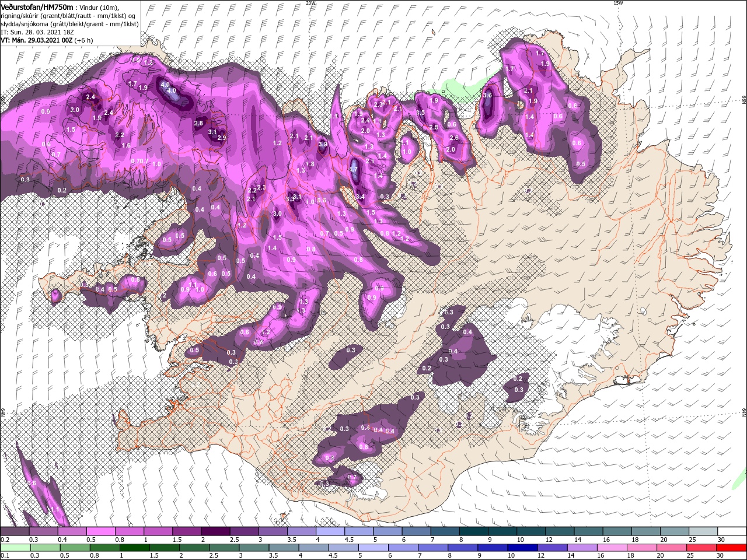Click the bright pink 0.5 swatch on snow scale
747x560 pixels.
click(100, 531)
